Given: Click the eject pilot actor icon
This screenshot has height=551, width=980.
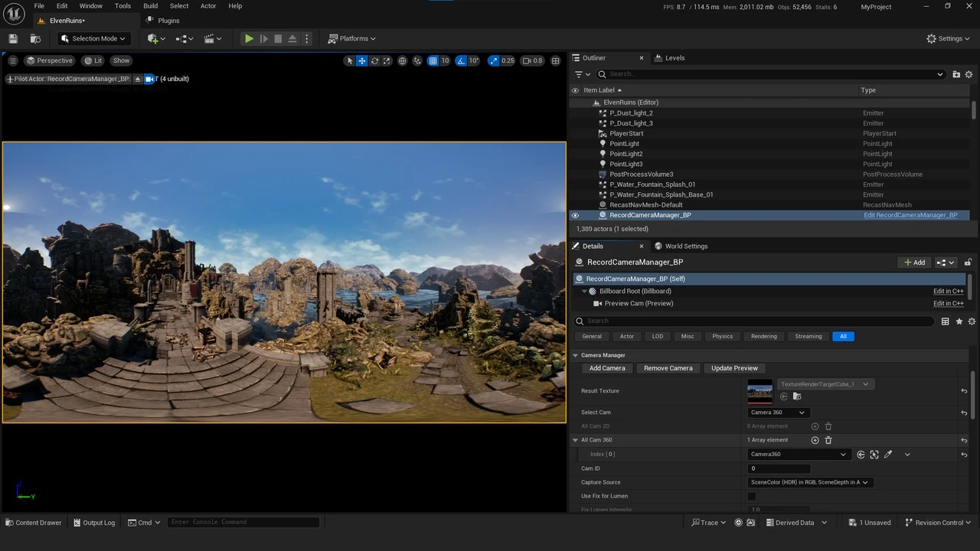Looking at the screenshot, I should (x=138, y=79).
